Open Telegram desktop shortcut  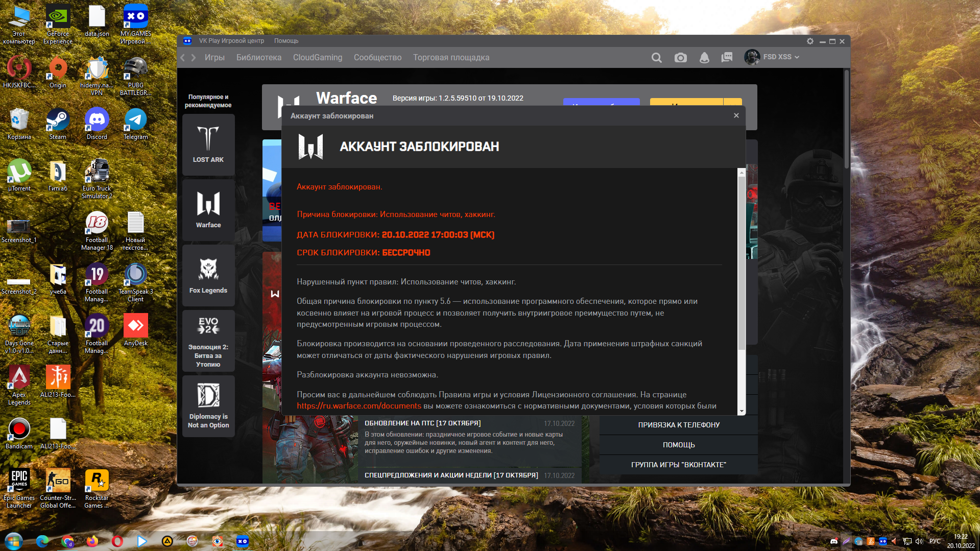coord(136,124)
